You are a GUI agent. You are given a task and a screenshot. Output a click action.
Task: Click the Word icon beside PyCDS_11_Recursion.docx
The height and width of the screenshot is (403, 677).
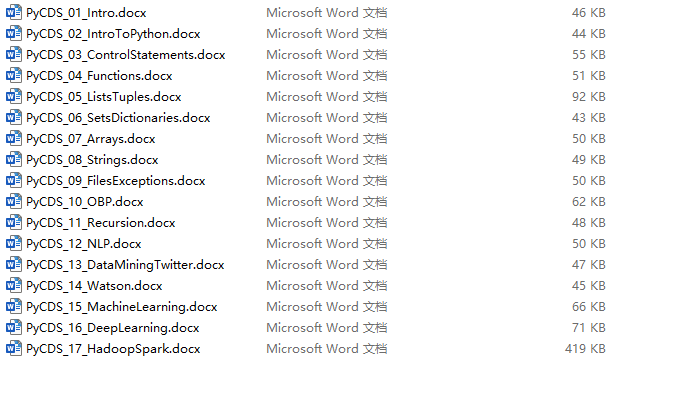pyautogui.click(x=13, y=222)
